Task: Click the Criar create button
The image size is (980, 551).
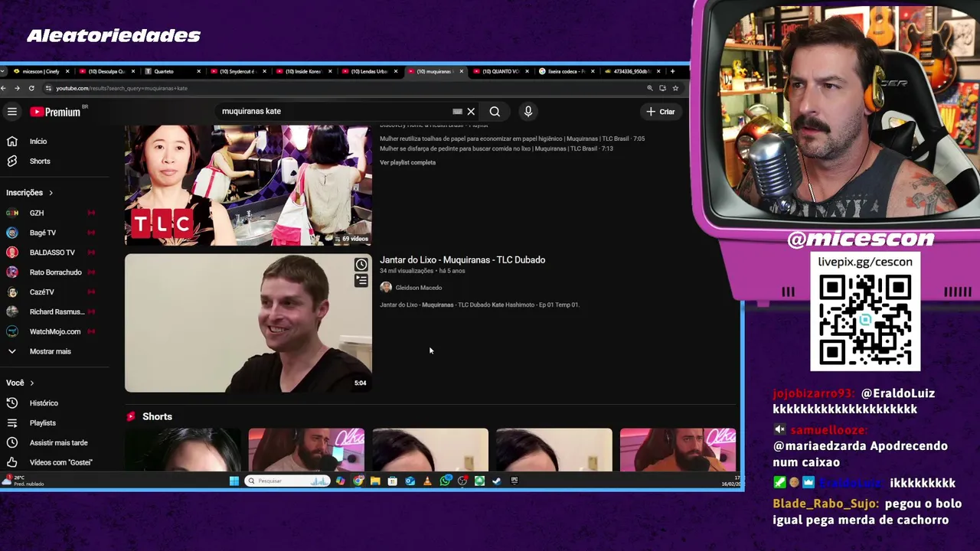Action: coord(660,112)
